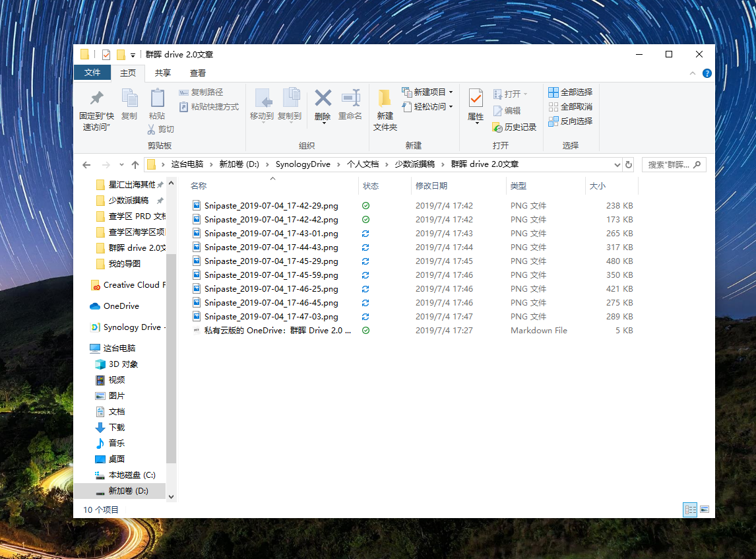Viewport: 756px width, 559px height.
Task: Open Properties (属性) in the ribbon
Action: click(x=476, y=106)
